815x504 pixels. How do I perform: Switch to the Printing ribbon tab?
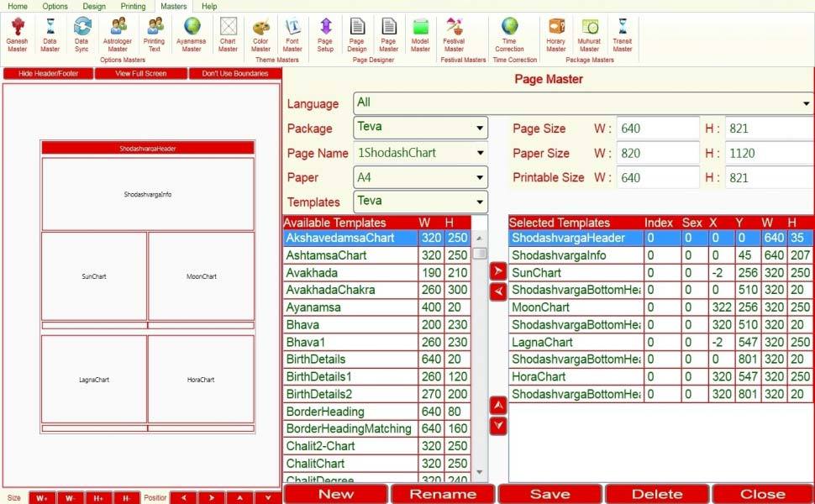133,6
